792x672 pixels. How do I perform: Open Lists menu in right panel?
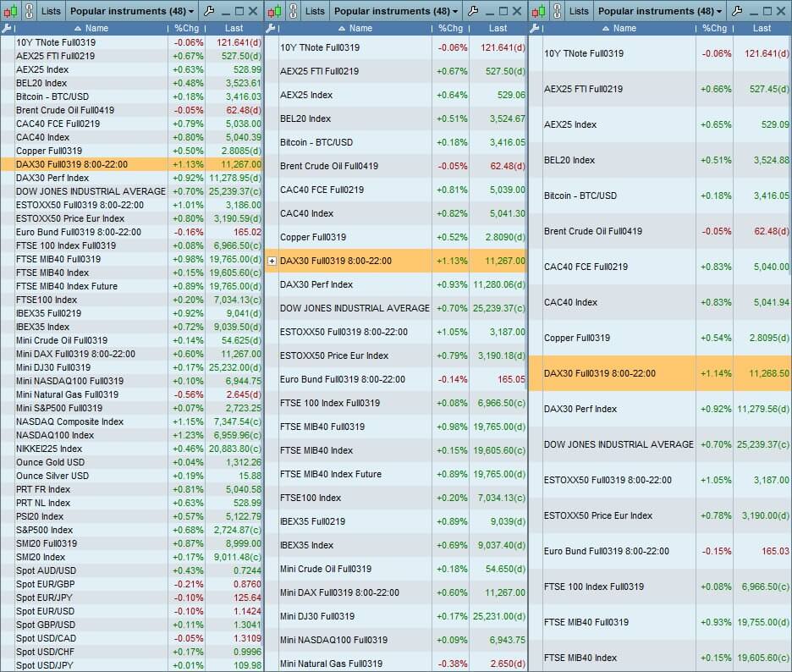579,11
